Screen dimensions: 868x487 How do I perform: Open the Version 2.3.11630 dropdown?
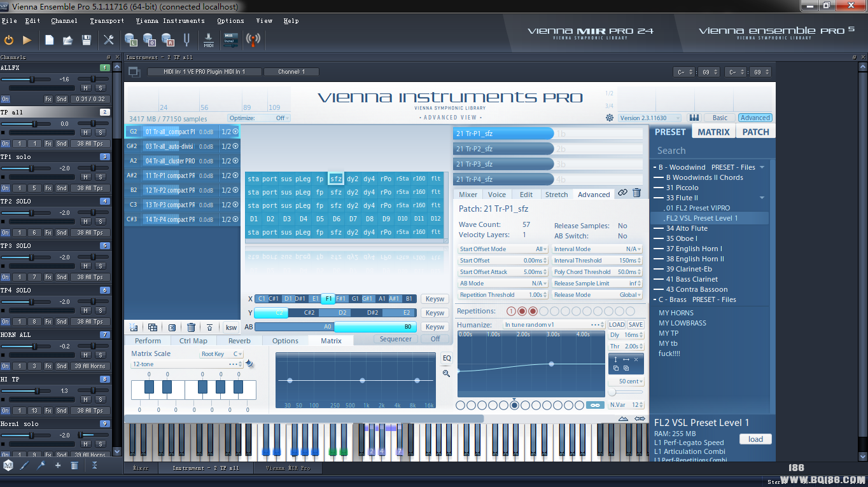click(650, 118)
